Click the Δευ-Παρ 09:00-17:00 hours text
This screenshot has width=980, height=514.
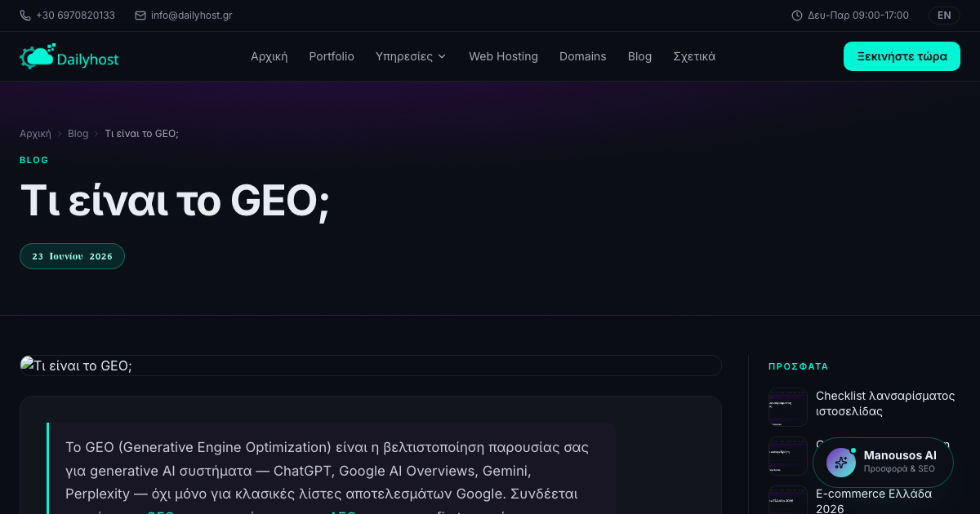tap(858, 16)
